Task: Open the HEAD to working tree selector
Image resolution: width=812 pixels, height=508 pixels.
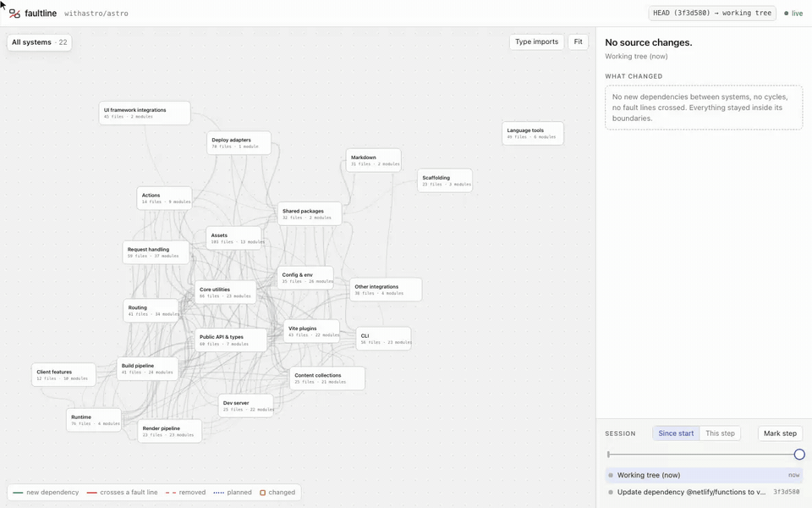Action: [712, 13]
